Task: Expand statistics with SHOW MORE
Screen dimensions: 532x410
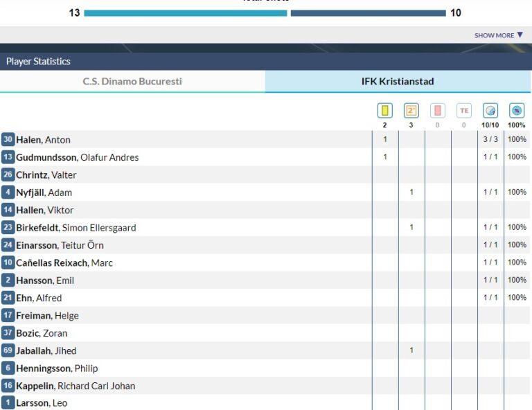Action: [499, 35]
